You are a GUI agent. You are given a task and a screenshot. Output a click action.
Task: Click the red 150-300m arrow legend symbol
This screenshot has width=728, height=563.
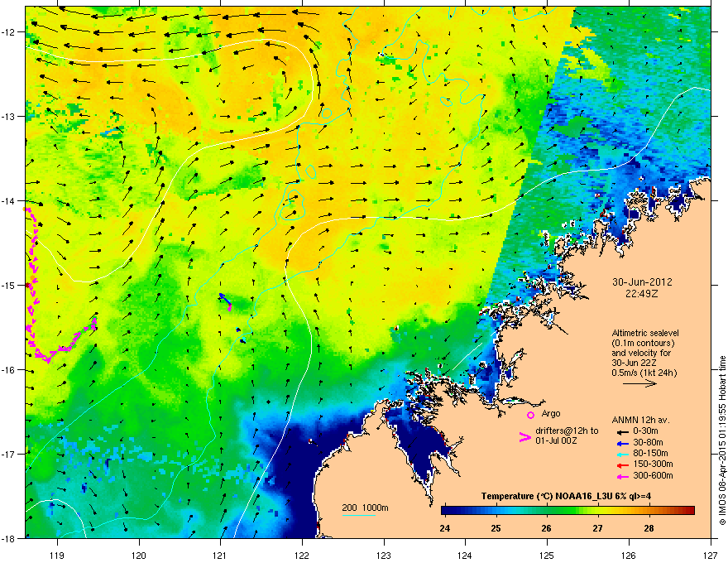[x=622, y=464]
